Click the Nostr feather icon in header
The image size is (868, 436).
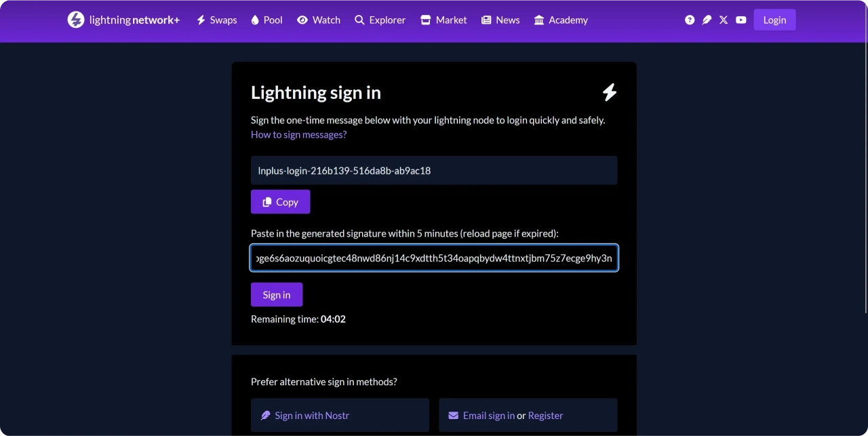(707, 20)
